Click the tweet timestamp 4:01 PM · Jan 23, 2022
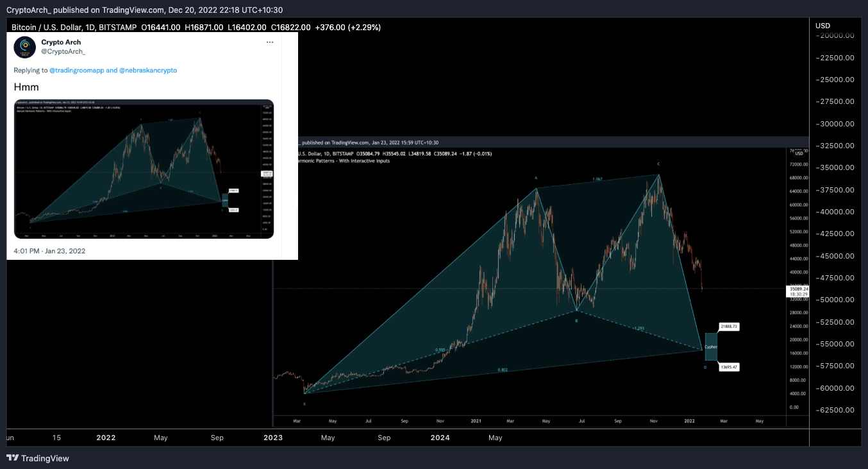The height and width of the screenshot is (469, 868). coord(49,251)
